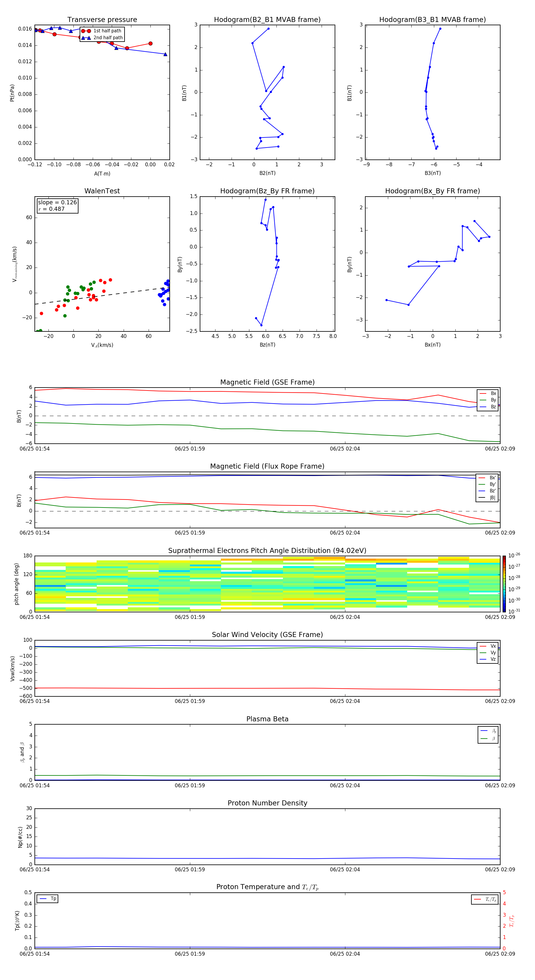Click the 'βp and β' y-axis label

pyautogui.click(x=22, y=752)
